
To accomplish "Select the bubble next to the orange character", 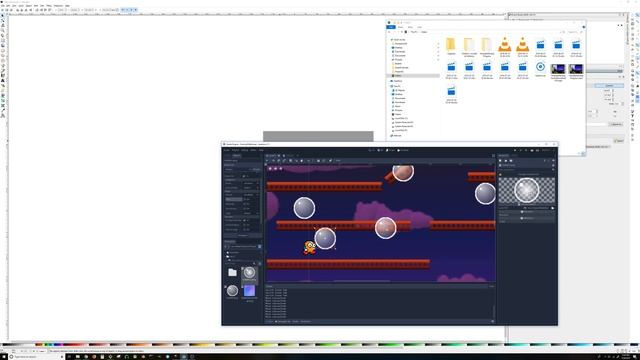I will (325, 238).
